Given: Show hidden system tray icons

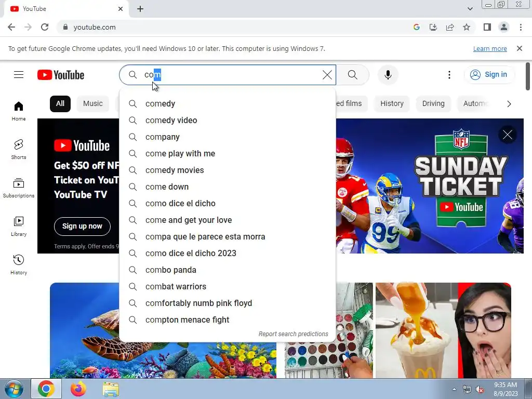Looking at the screenshot, I should pyautogui.click(x=454, y=389).
